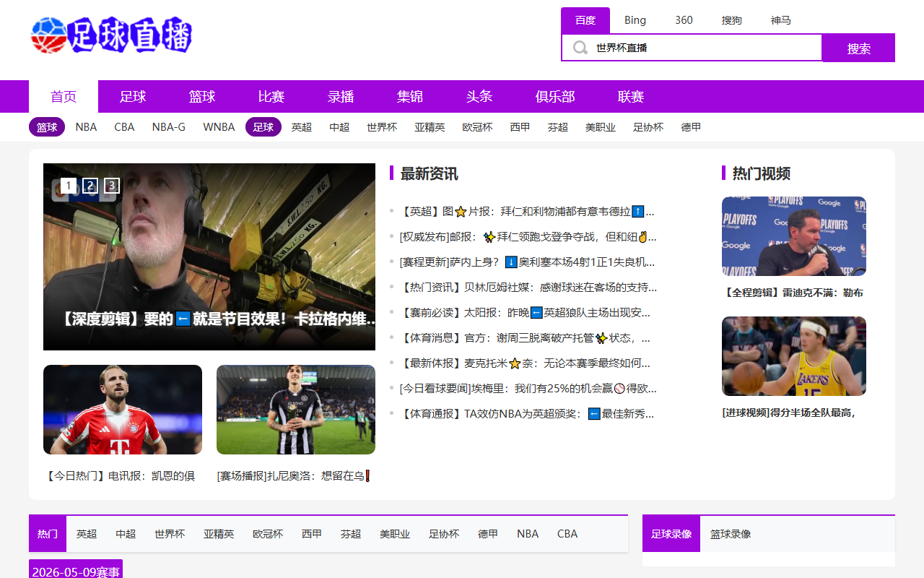
Task: Click the magnifier icon in search box
Action: (x=580, y=48)
